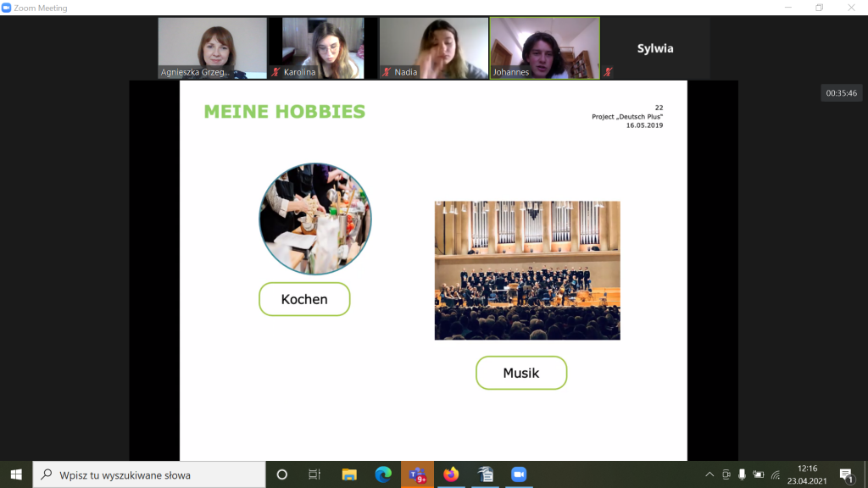
Task: Click the Meet Now tray icon
Action: [726, 474]
